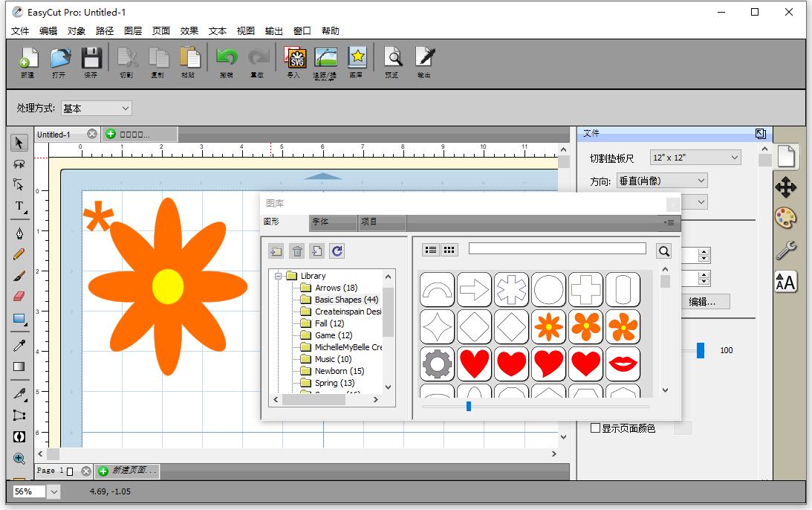Select the Text tool
812x510 pixels.
(x=19, y=207)
